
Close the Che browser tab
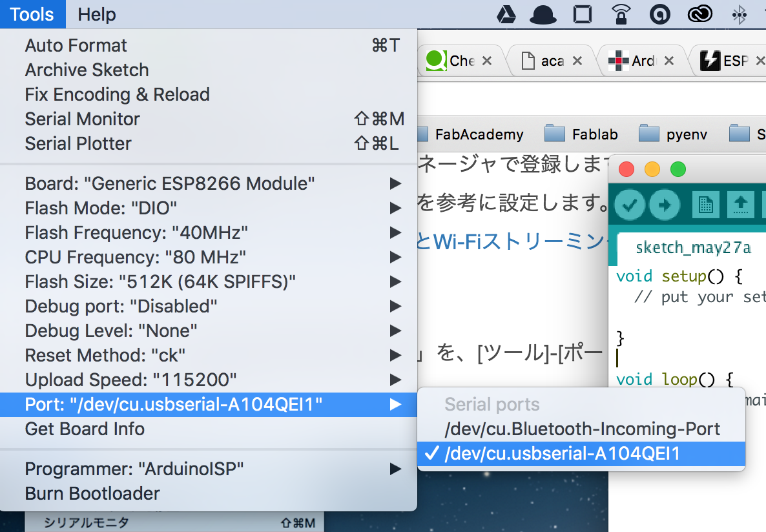coord(486,61)
